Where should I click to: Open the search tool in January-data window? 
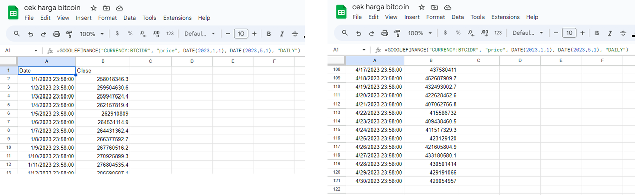(x=17, y=34)
